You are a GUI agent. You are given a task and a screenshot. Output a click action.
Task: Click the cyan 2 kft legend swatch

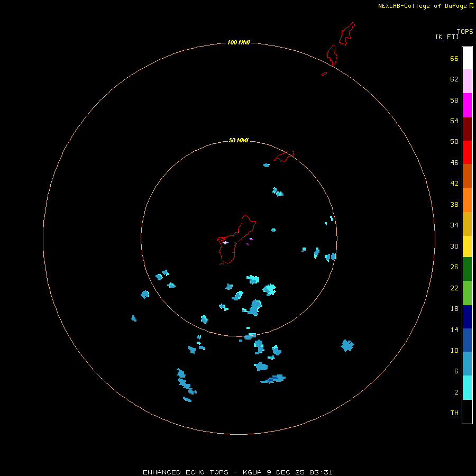467,388
